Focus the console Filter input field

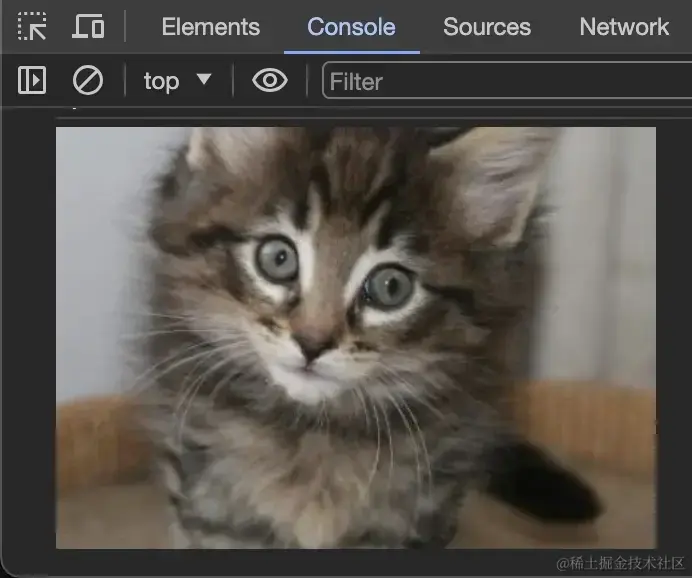click(507, 81)
